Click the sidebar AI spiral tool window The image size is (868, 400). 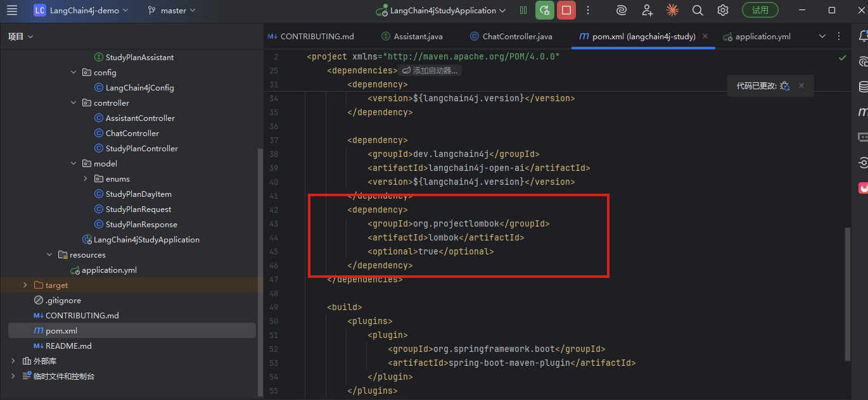862,61
